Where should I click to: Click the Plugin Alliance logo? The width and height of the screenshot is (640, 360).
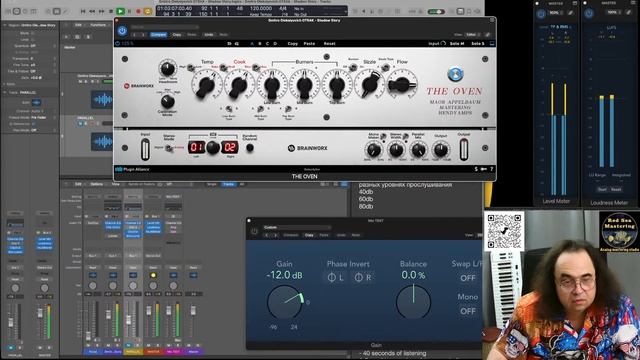[x=132, y=169]
